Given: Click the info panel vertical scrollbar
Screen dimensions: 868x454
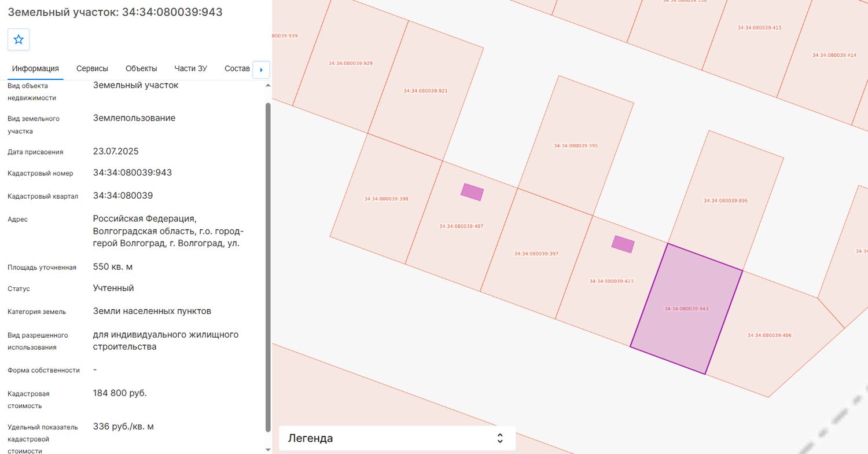Looking at the screenshot, I should pos(267,267).
